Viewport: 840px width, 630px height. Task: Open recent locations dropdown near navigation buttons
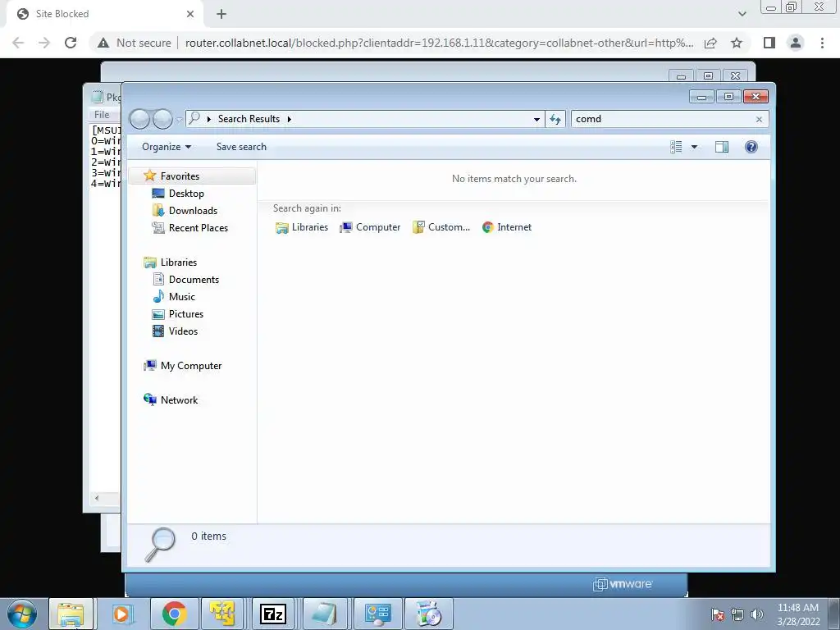[x=179, y=119]
